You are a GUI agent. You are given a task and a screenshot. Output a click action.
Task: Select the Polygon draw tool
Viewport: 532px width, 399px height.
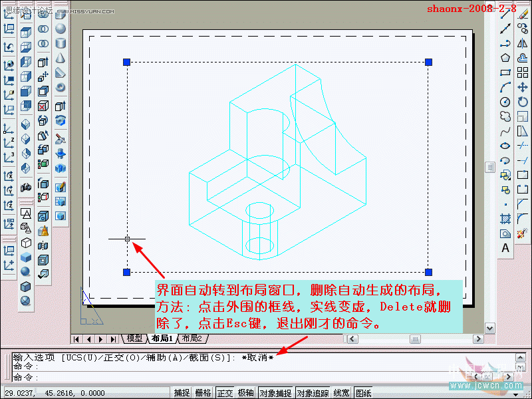coord(505,58)
